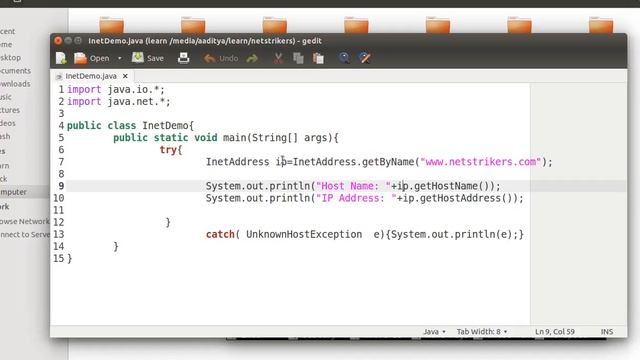
Task: Open Documents in Files sidebar
Action: pyautogui.click(x=15, y=71)
